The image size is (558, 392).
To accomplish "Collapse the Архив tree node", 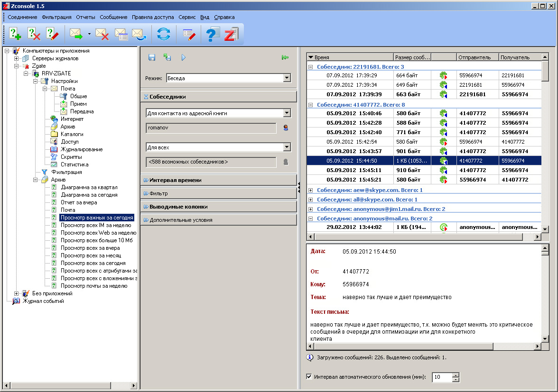I will point(36,180).
